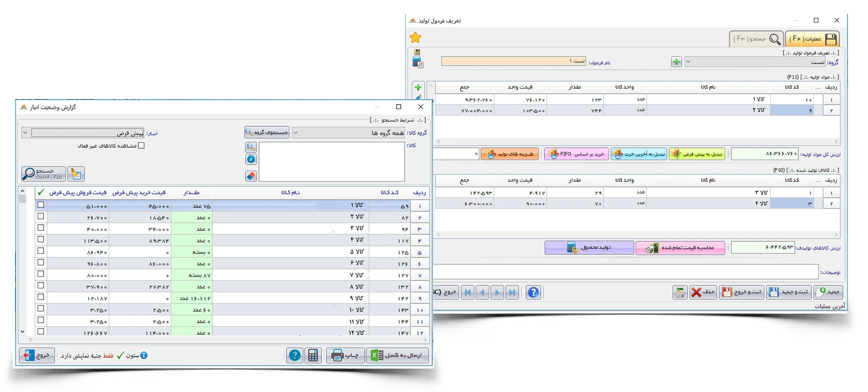Click the broom clear icon beside search button
This screenshot has height=392, width=868.
[76, 174]
